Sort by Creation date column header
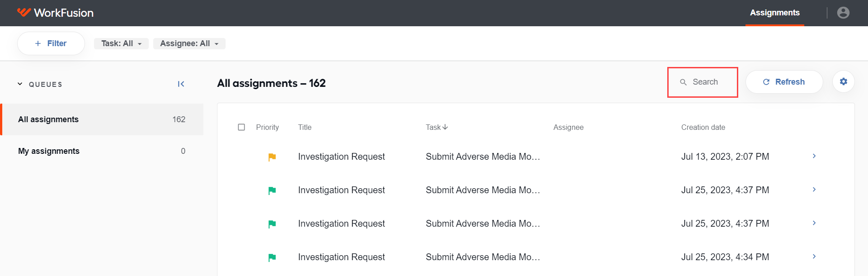Viewport: 868px width, 276px height. coord(703,127)
